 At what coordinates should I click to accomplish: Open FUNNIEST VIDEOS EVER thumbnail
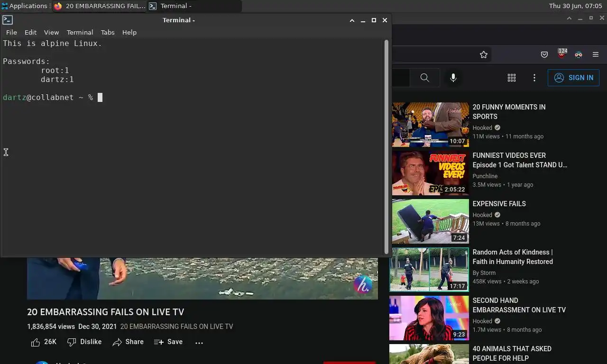click(x=430, y=173)
